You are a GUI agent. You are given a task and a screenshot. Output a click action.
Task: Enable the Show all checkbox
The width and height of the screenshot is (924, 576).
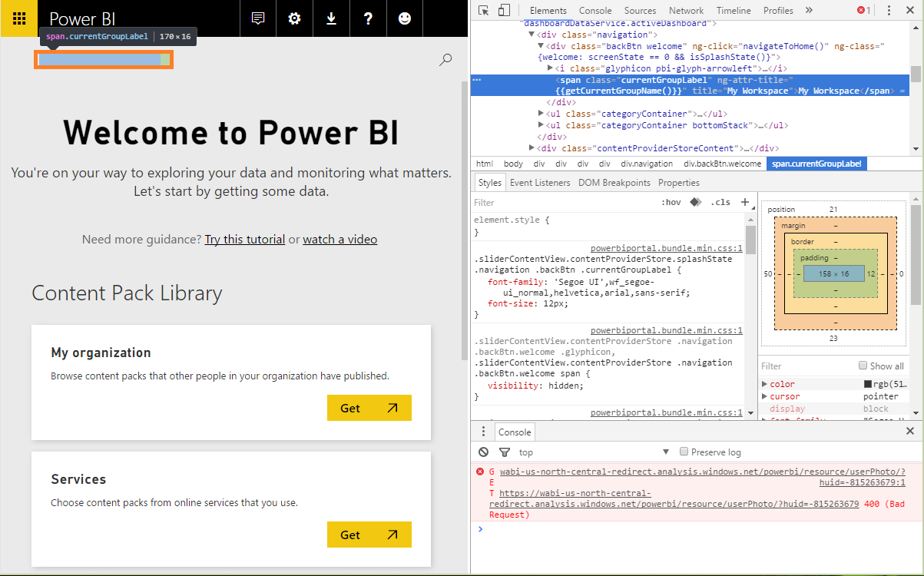click(863, 366)
